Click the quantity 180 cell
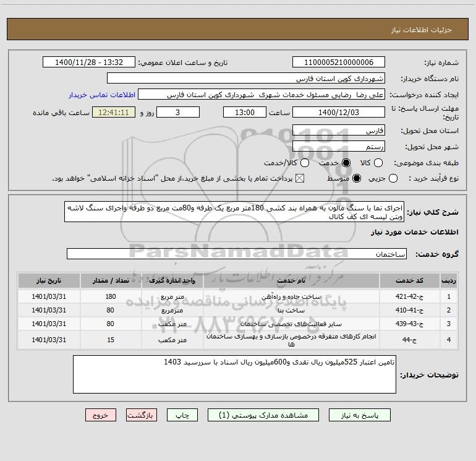This screenshot has height=461, width=476. coord(111,296)
